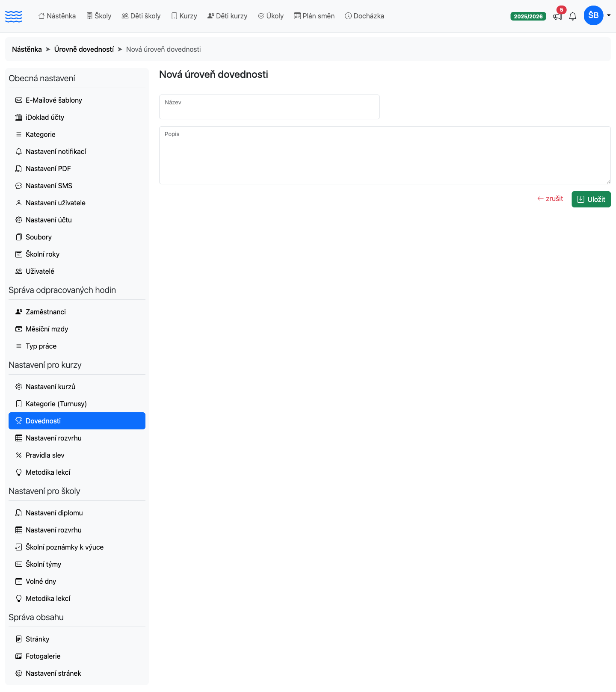The width and height of the screenshot is (616, 692).
Task: Click the blue waves logo
Action: point(14,16)
